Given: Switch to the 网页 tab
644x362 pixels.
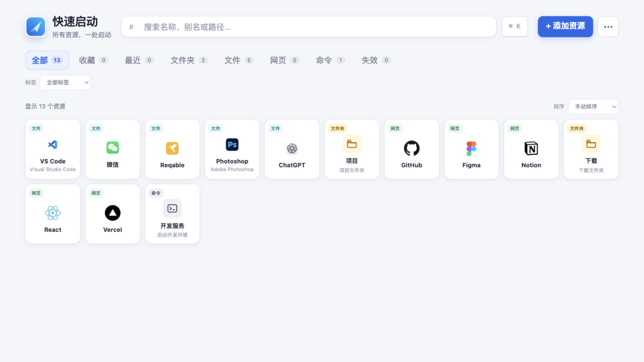Looking at the screenshot, I should (285, 60).
